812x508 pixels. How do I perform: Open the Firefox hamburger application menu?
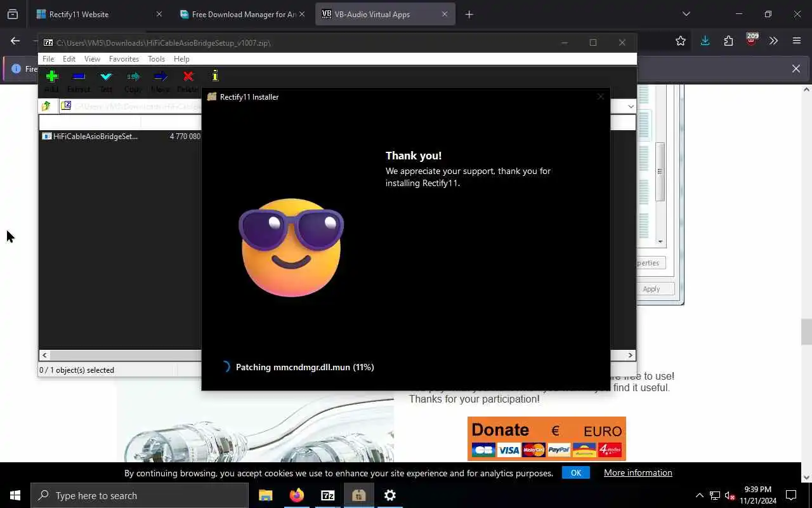(797, 41)
